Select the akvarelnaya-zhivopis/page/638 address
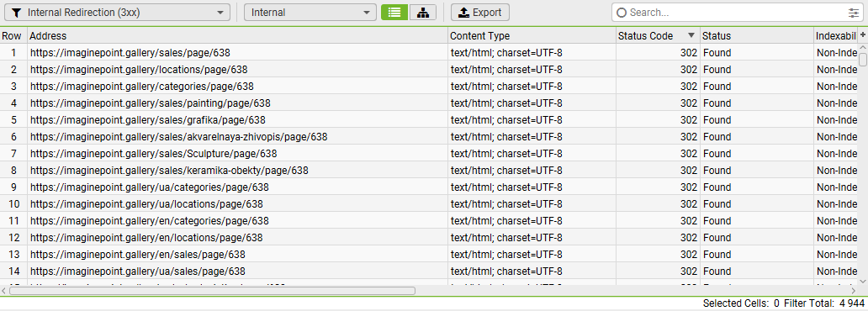The image size is (868, 311). point(179,137)
